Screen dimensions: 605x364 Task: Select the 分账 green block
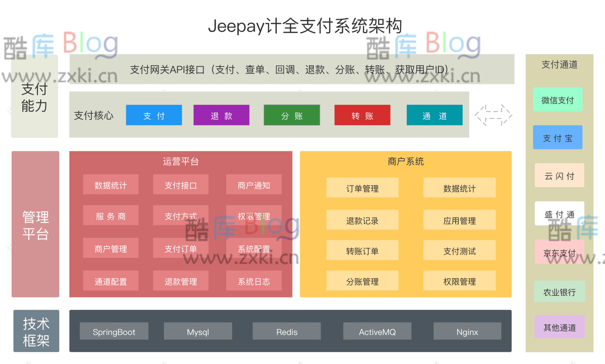coord(291,115)
